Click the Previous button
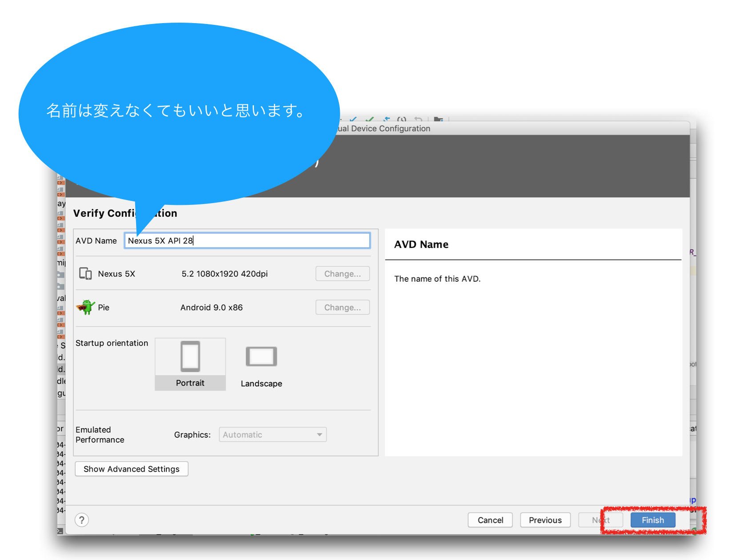732x560 pixels. (x=545, y=520)
